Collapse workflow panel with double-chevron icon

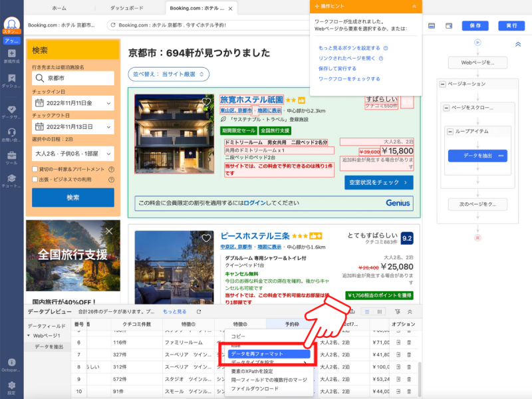coord(518,44)
